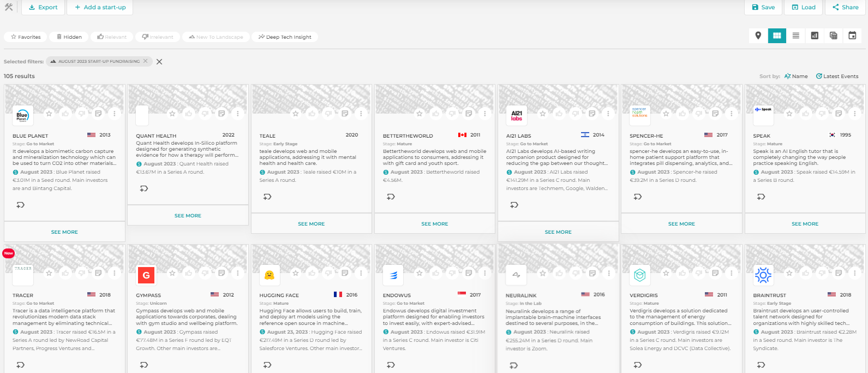This screenshot has width=868, height=373.
Task: See more about AI21 Labs
Action: click(558, 232)
